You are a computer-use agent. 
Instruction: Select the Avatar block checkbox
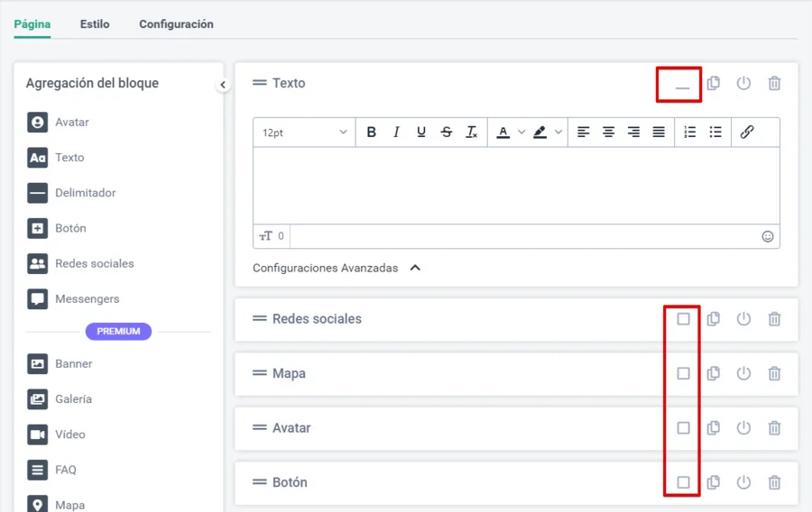(x=683, y=428)
